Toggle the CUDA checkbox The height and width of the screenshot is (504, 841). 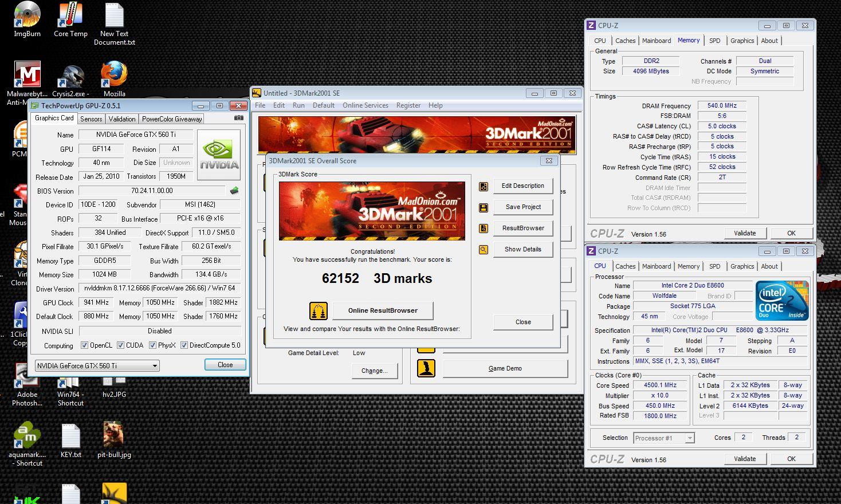(x=120, y=345)
